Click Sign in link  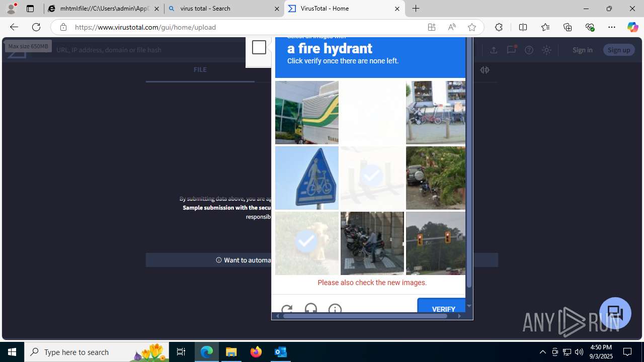pyautogui.click(x=582, y=50)
